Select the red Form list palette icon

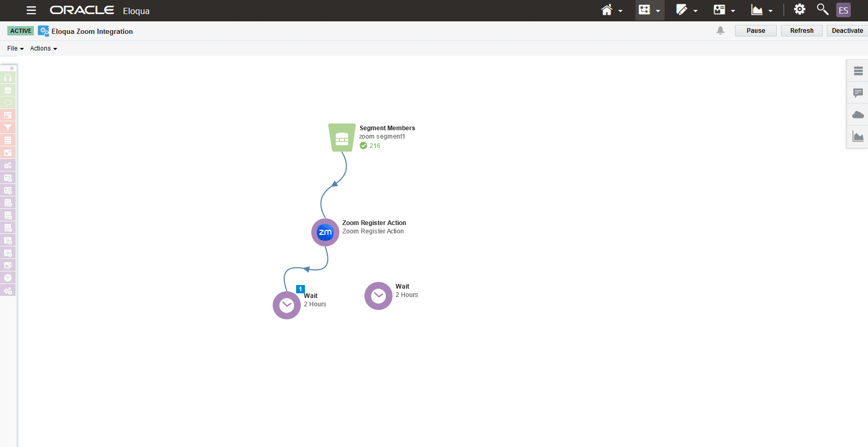(8, 140)
